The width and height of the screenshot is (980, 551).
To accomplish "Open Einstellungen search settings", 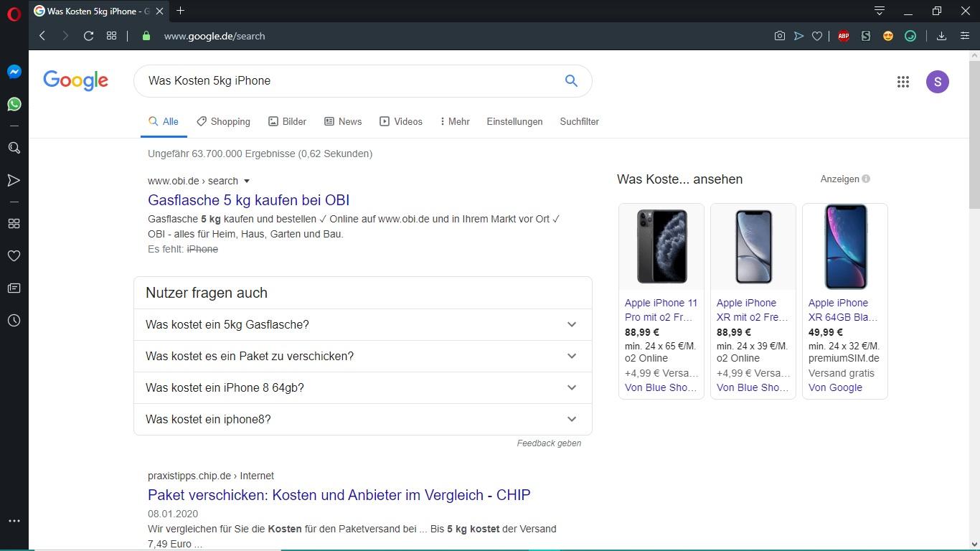I will click(514, 121).
